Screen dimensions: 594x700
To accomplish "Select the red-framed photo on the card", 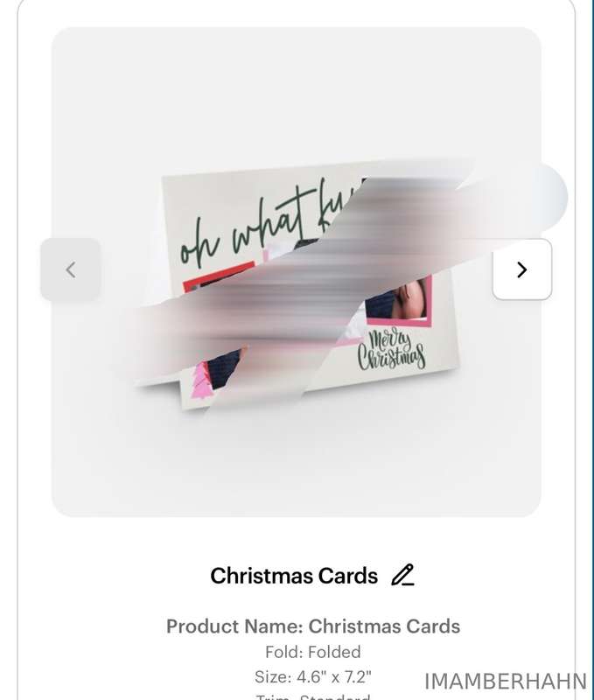I will [x=218, y=276].
